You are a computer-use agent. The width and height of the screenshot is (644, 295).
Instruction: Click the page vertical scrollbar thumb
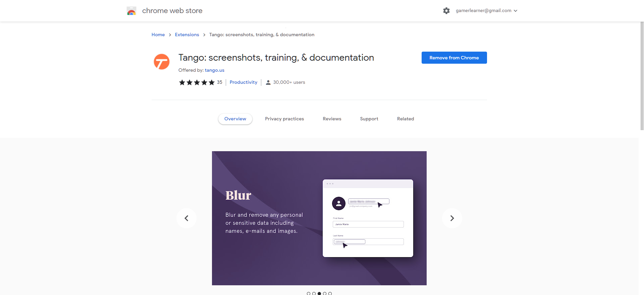point(642,76)
